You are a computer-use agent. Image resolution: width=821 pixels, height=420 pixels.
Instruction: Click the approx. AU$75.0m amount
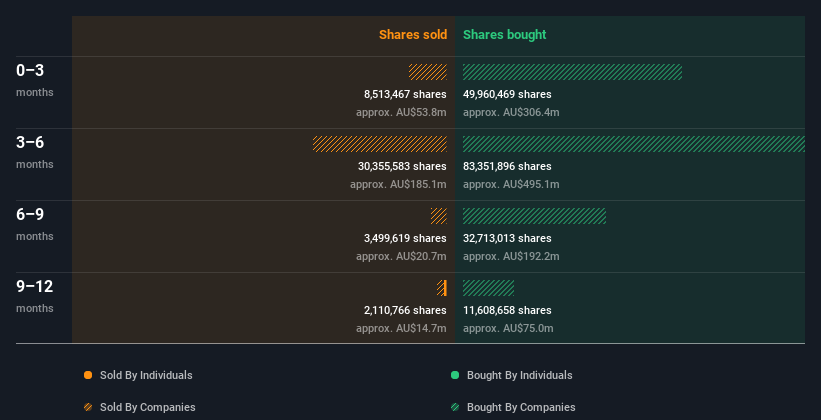coord(508,328)
